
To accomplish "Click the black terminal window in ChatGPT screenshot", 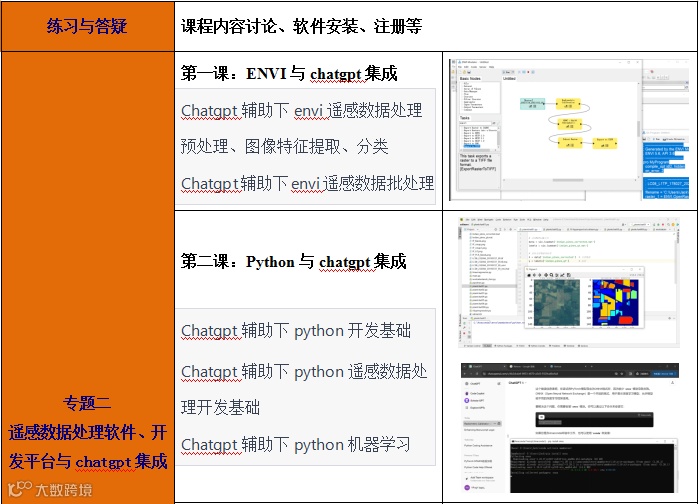I will pos(594,466).
